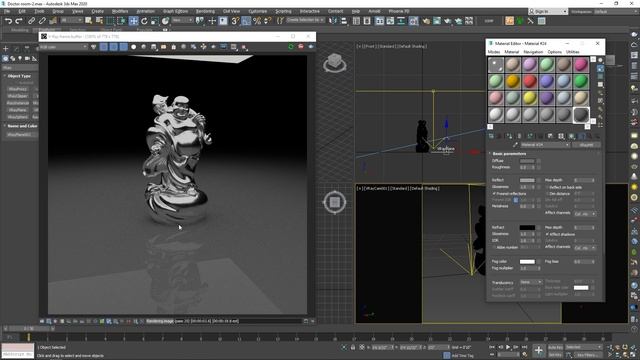Open the Modifiers menu

click(x=120, y=11)
